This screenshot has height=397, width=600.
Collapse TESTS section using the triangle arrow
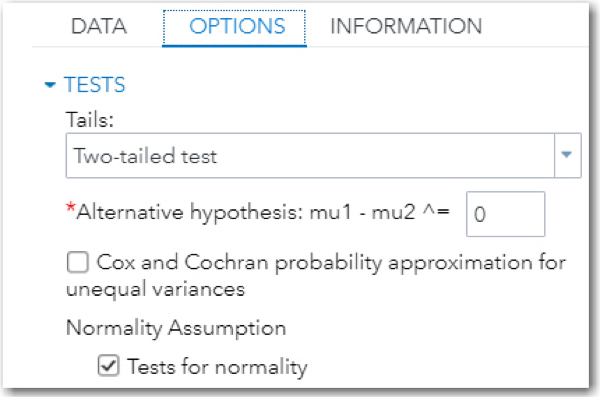(50, 85)
